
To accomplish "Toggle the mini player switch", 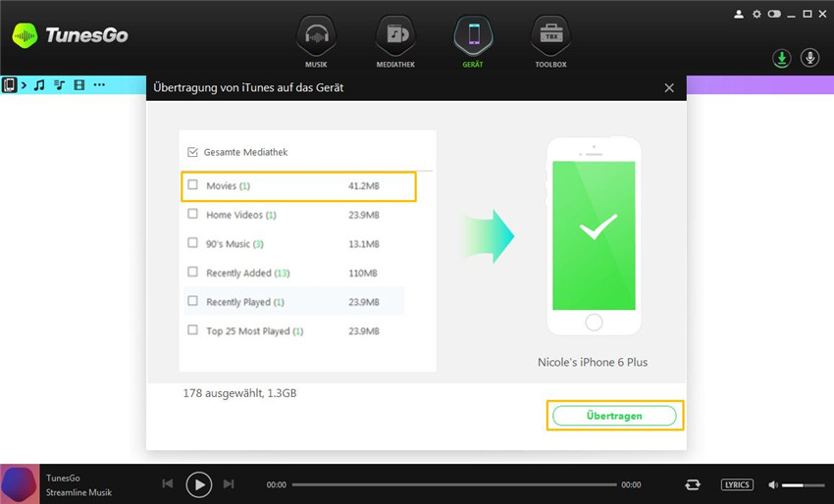I will (774, 15).
